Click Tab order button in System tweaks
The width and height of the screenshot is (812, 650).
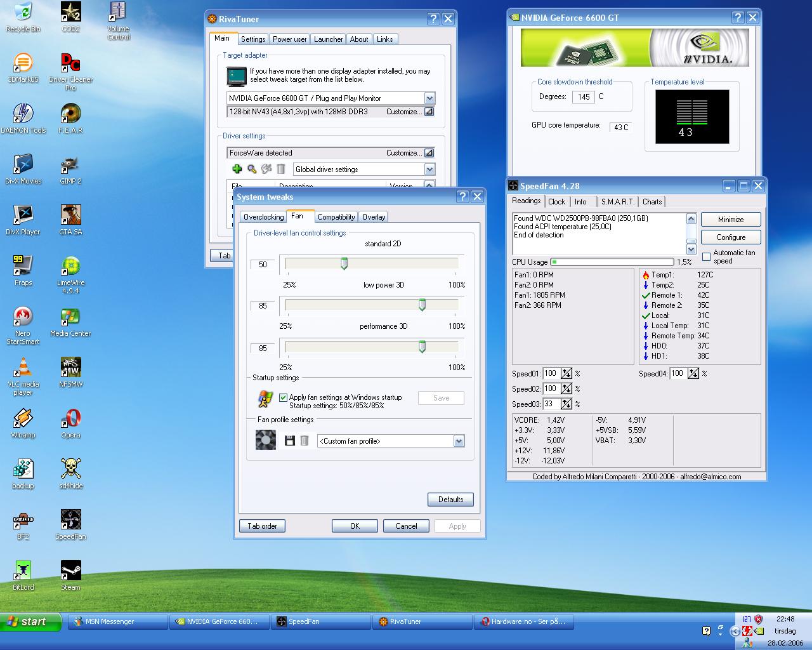pos(262,526)
